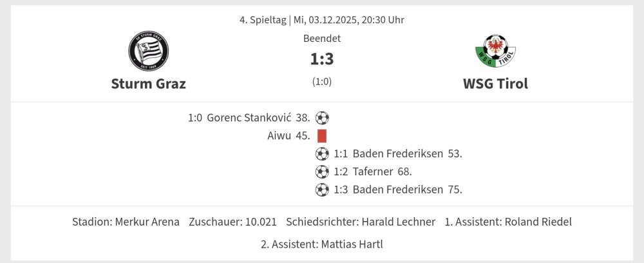
Task: Click the Sturm Graz club crest
Action: pos(148,51)
